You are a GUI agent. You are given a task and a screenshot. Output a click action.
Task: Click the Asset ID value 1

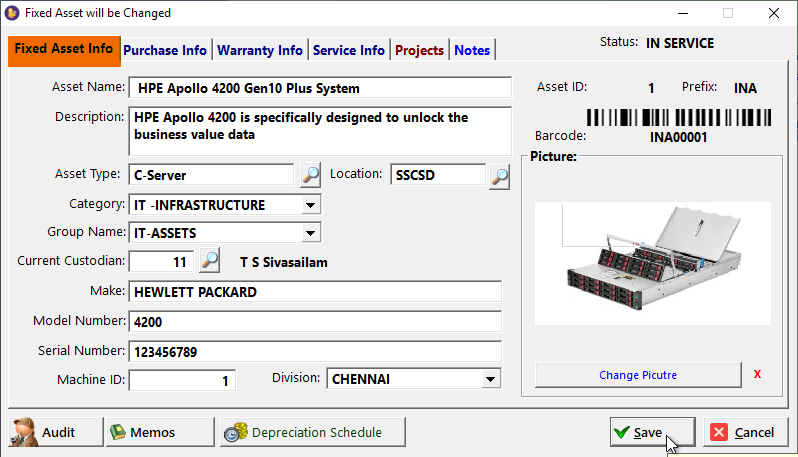point(651,89)
